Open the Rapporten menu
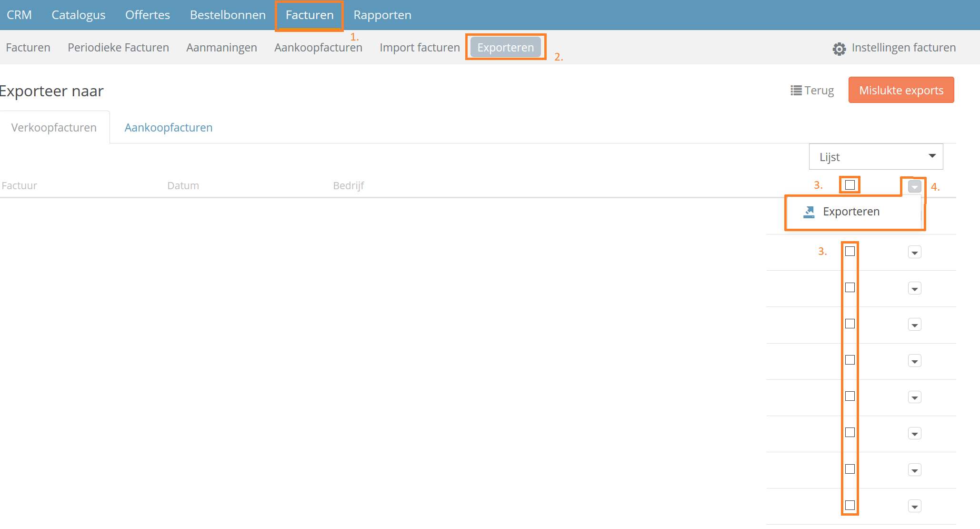Image resolution: width=980 pixels, height=529 pixels. pos(382,15)
